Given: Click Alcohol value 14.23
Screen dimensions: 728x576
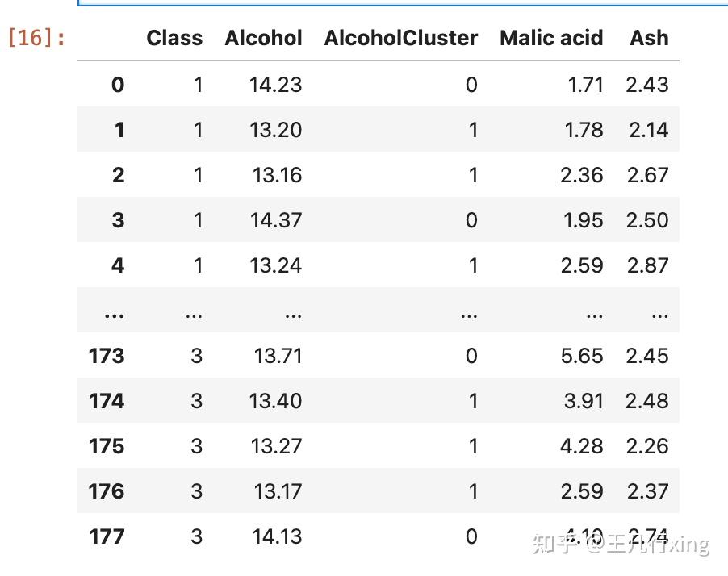Looking at the screenshot, I should point(275,85).
